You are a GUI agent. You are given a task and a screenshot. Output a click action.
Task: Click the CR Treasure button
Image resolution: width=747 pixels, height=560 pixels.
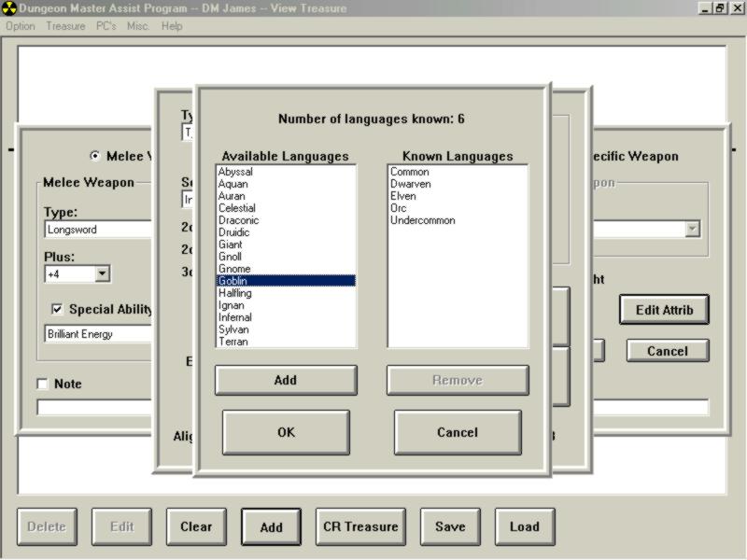tap(360, 526)
